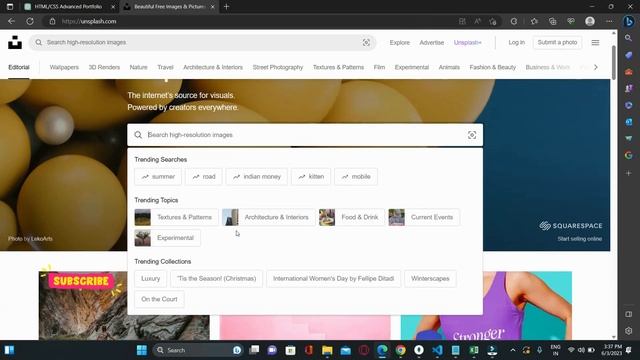Select trending search 'summer'
Screen dimensions: 640x360
pos(158,177)
